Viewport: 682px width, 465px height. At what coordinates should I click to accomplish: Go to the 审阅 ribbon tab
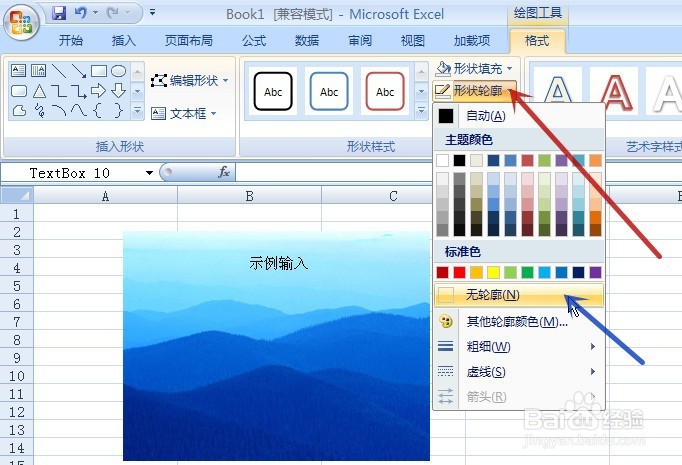coord(360,40)
